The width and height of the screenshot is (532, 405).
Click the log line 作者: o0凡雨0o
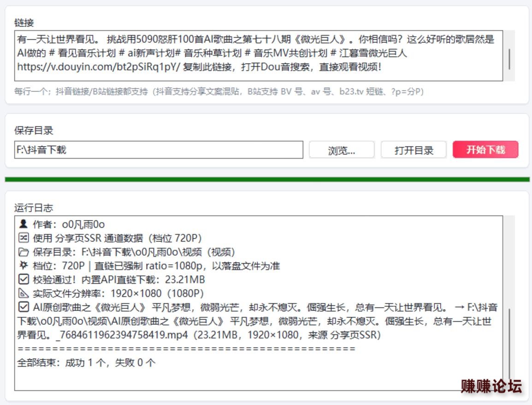click(x=69, y=224)
